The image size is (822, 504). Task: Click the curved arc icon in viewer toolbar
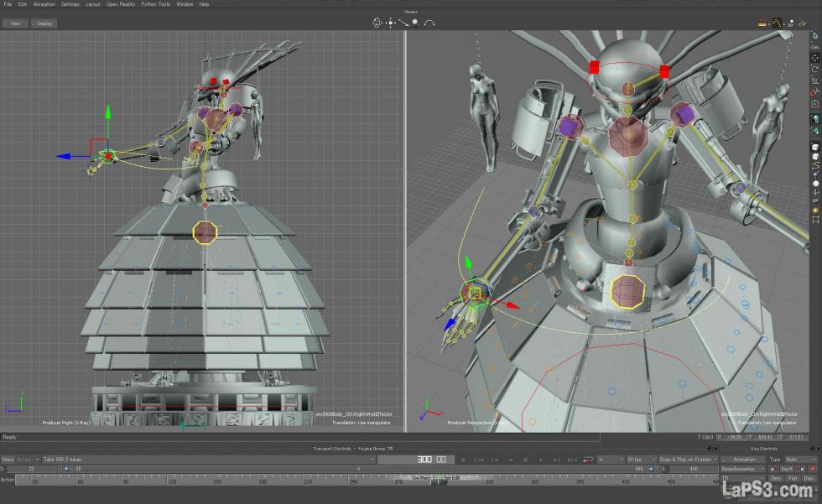429,23
